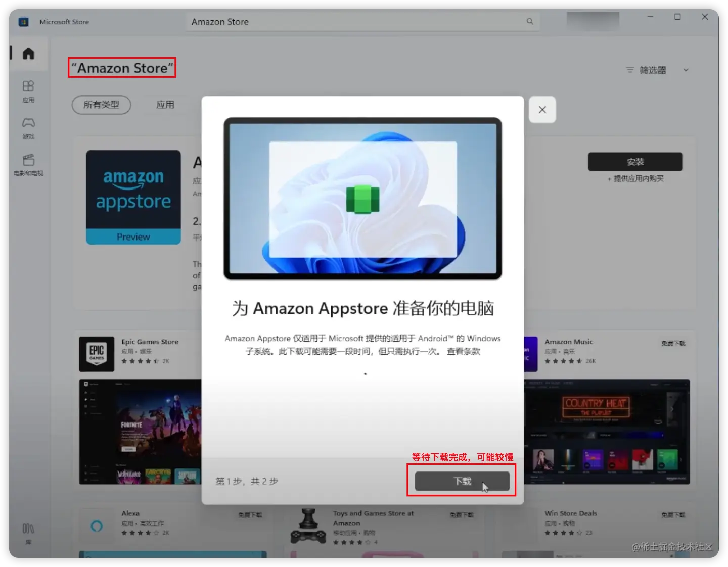Image resolution: width=728 pixels, height=567 pixels.
Task: Open the Amazon Music title
Action: click(569, 342)
